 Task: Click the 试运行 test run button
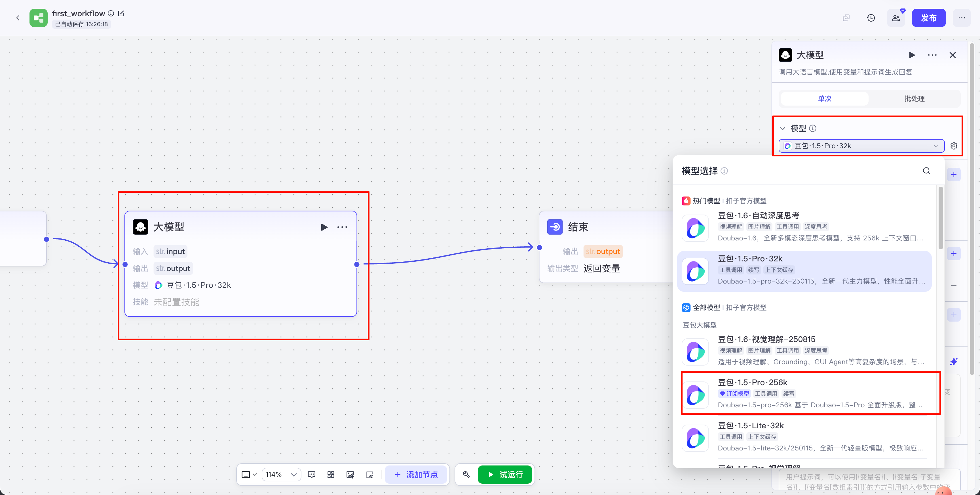[x=505, y=475]
